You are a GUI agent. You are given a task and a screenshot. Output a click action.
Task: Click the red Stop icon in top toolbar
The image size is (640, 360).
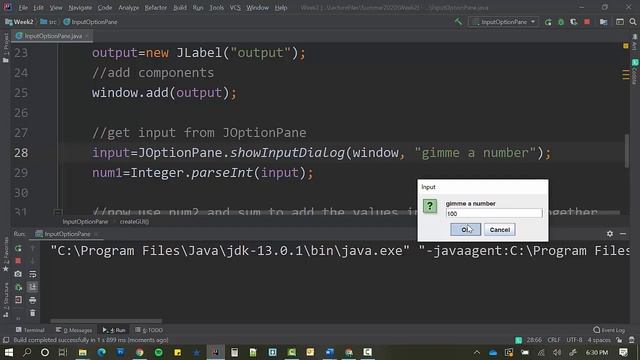tap(587, 22)
